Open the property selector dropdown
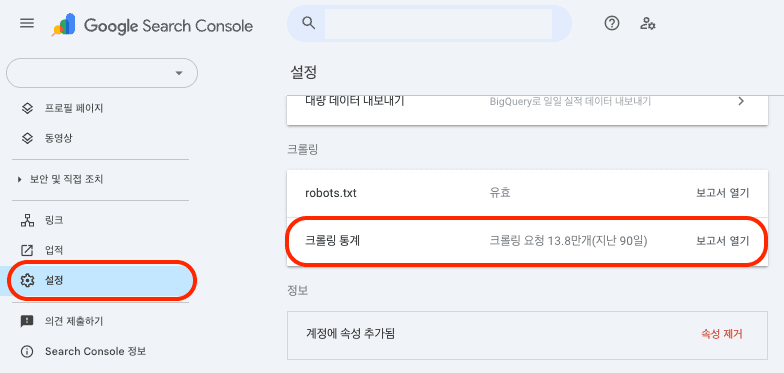The width and height of the screenshot is (784, 373). tap(102, 73)
